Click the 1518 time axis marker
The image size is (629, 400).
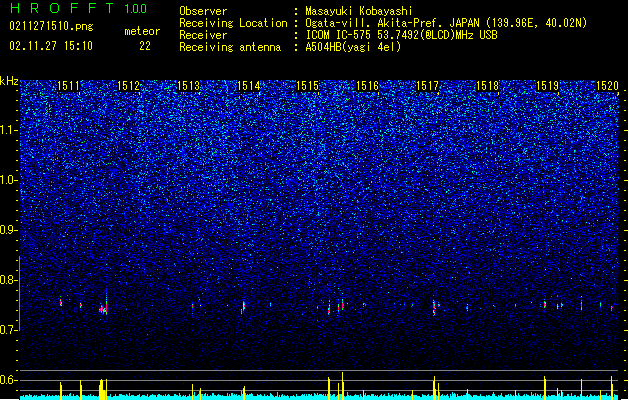(x=487, y=86)
